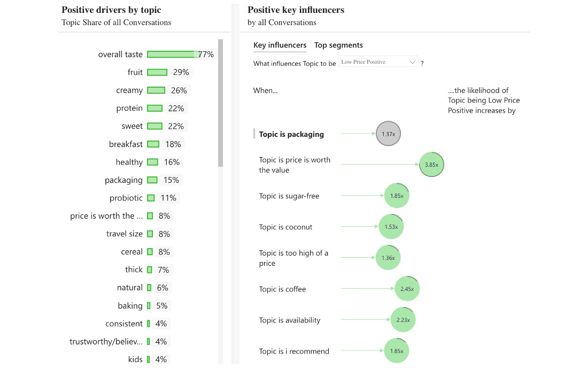The image size is (588, 368).
Task: Click the 1.37x packaging influencer bubble
Action: point(388,134)
